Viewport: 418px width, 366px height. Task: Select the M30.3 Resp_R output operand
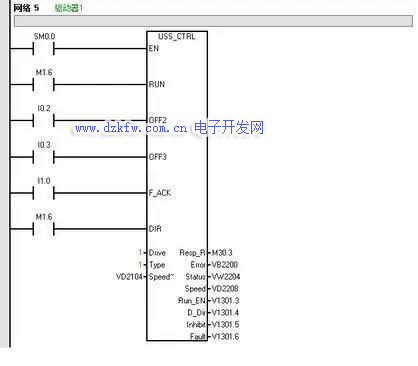(x=222, y=253)
